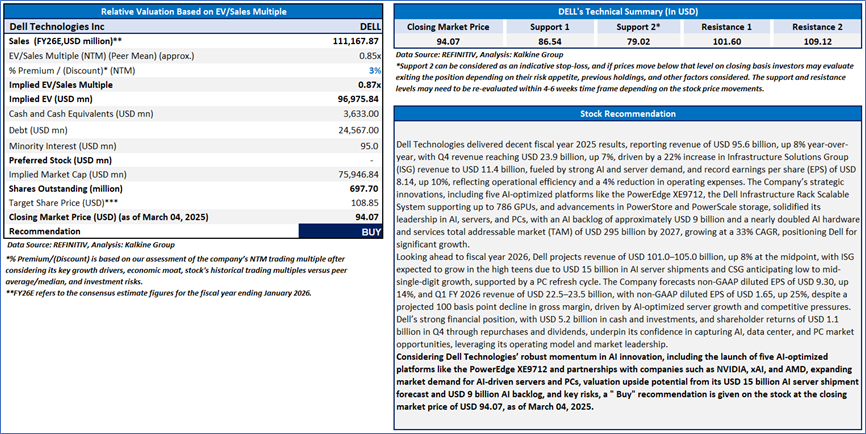Viewport: 866px width, 434px height.
Task: Select the 'EV/Sales Multiple (NTM) (Peer Mean)' label
Action: pyautogui.click(x=102, y=56)
